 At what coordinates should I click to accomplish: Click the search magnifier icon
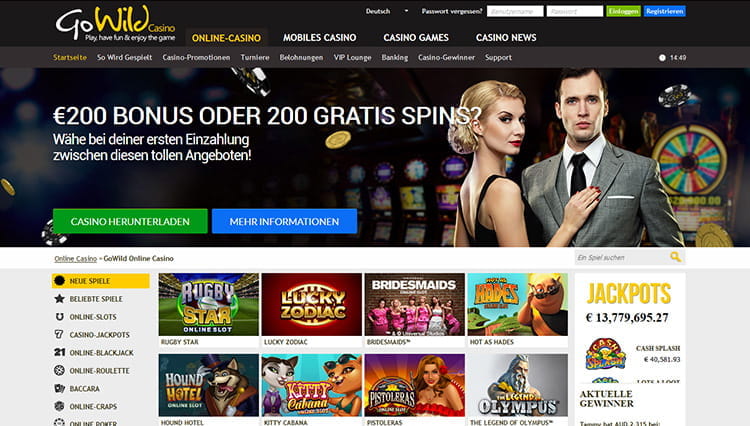[x=675, y=257]
